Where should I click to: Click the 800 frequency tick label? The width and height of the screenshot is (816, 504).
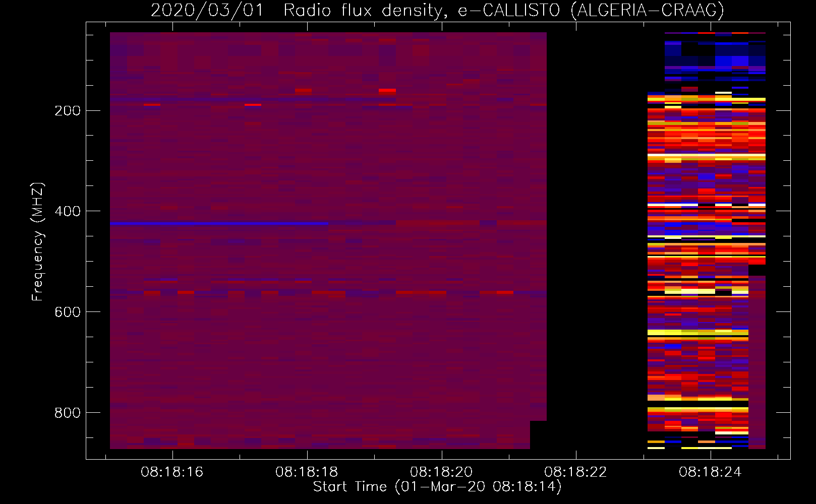pos(68,413)
